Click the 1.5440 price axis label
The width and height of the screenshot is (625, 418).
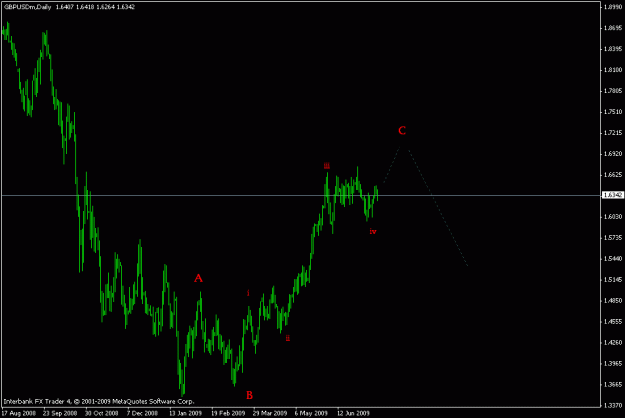tap(613, 259)
